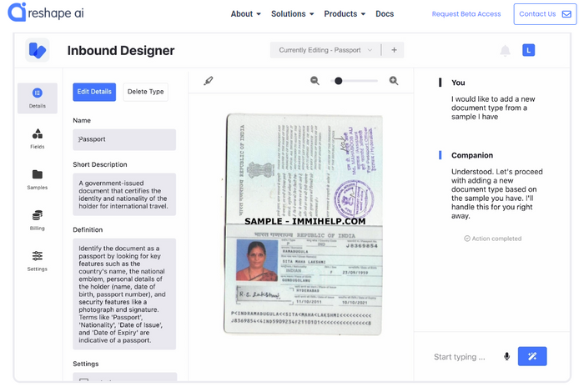This screenshot has width=584, height=392.
Task: Expand Currently Editing - Passport dropdown
Action: click(x=325, y=50)
